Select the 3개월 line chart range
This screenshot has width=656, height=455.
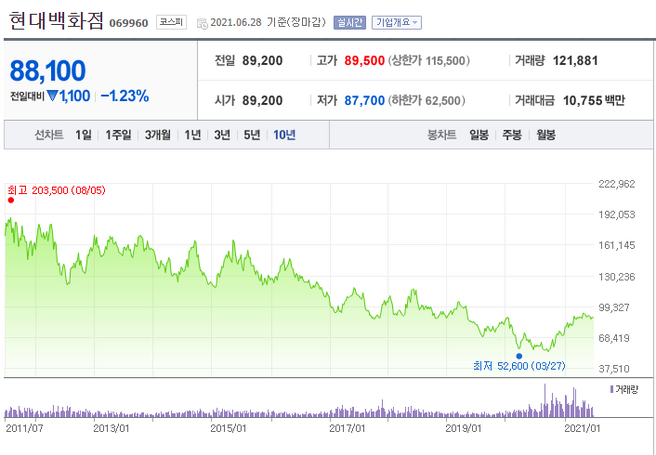tap(158, 135)
